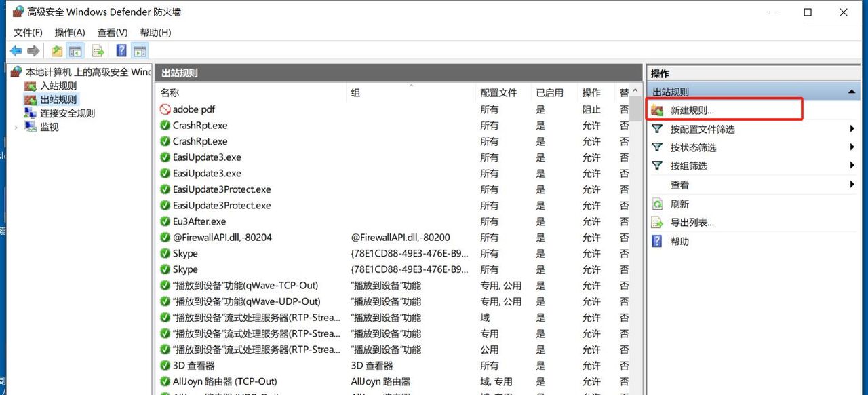Click the 连接安全规则 tree icon
Image resolution: width=868 pixels, height=395 pixels.
(30, 113)
